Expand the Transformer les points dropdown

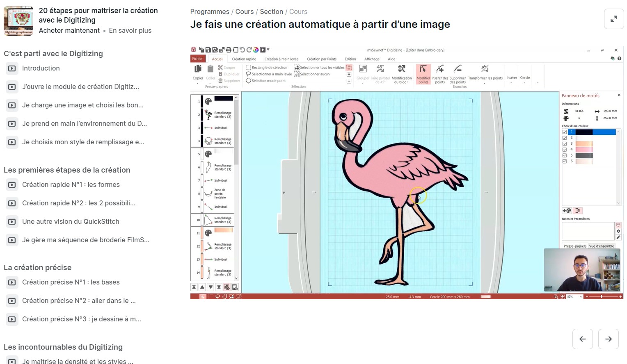(x=485, y=83)
